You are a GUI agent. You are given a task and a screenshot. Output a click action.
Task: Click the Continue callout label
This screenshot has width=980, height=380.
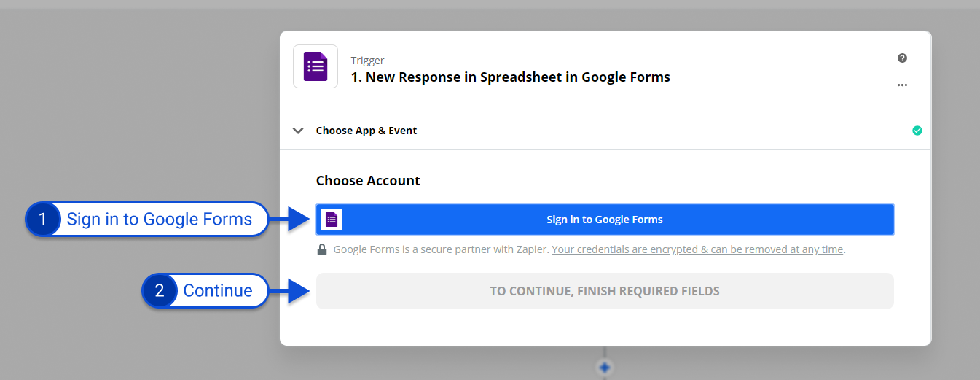tap(217, 290)
